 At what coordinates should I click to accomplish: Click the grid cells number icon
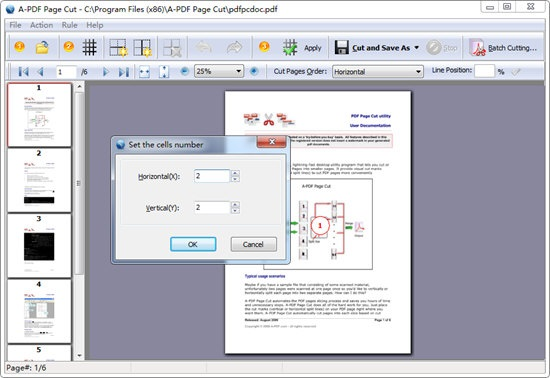pos(89,47)
